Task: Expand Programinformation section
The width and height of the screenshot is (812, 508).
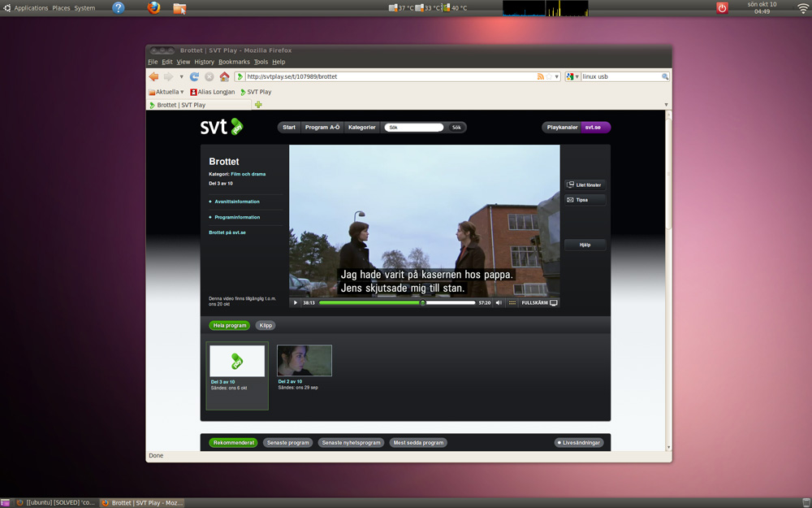Action: [x=237, y=217]
